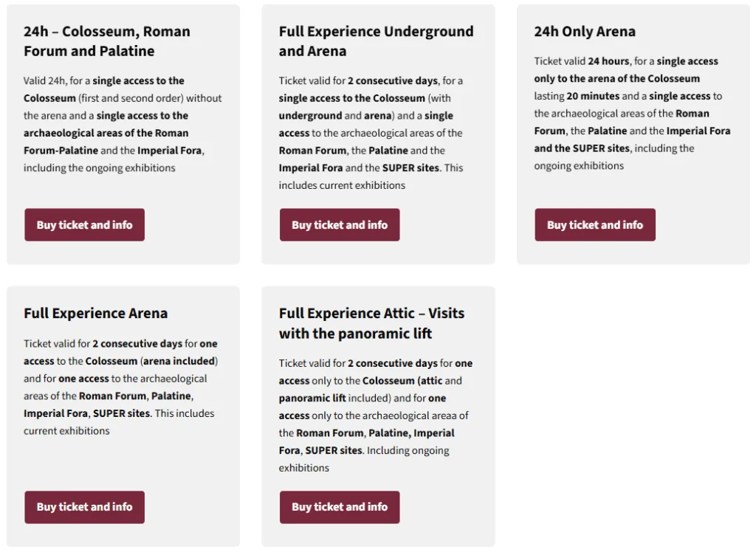Open the Full Experience Underground and Arena title
Screen dimensions: 756x552
(x=376, y=41)
